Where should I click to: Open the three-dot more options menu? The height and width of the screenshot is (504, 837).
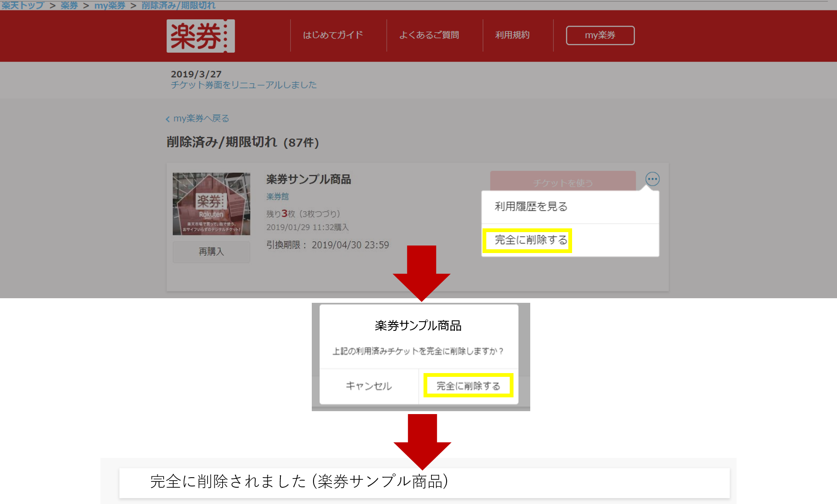tap(652, 179)
